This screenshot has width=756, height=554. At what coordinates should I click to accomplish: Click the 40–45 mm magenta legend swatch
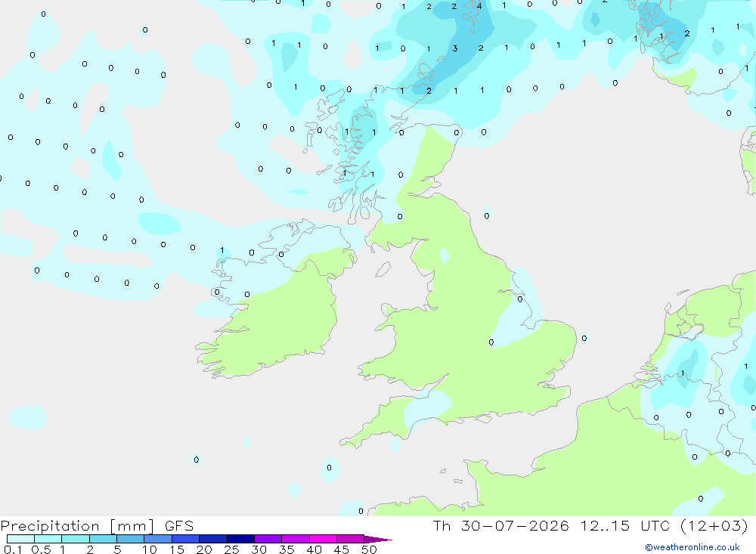(x=323, y=539)
